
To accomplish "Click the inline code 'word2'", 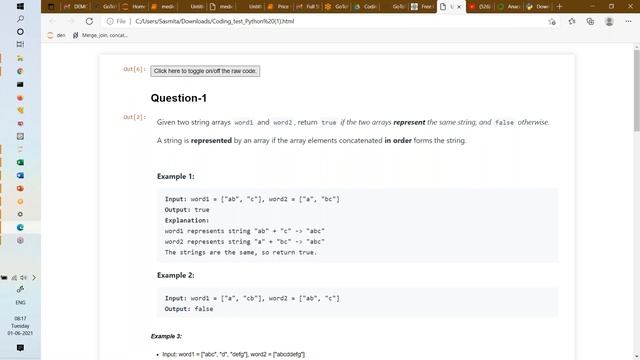I will click(282, 122).
